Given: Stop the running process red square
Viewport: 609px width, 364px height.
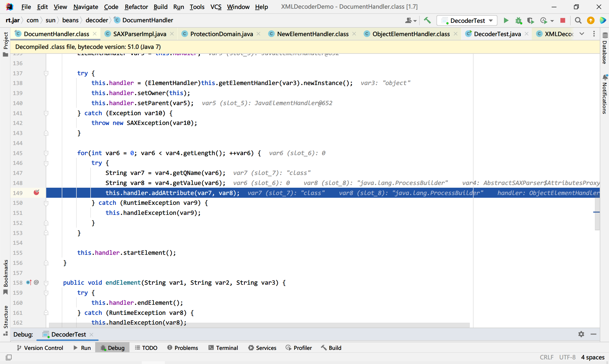Looking at the screenshot, I should pos(563,21).
